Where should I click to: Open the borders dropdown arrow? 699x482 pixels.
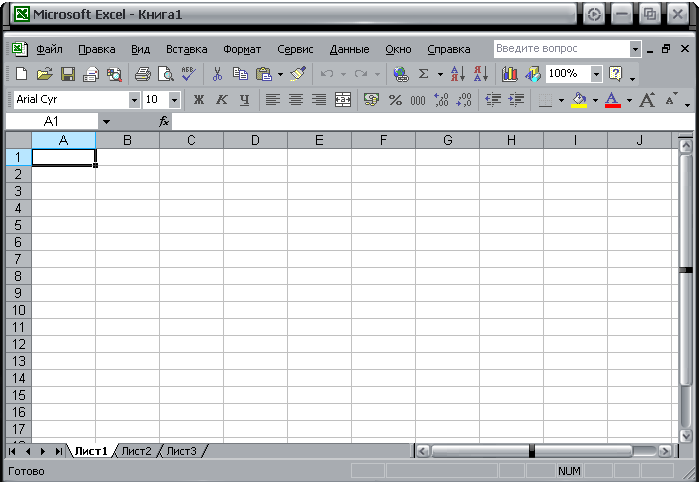tap(561, 100)
